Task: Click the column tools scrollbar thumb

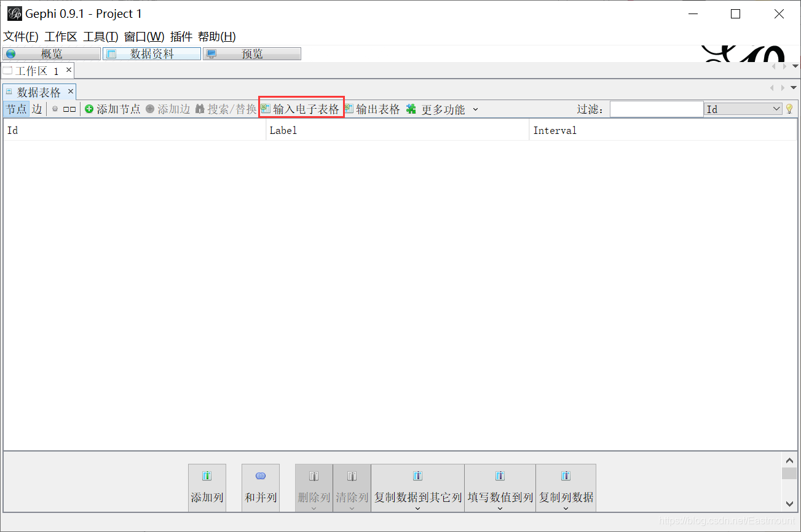Action: pyautogui.click(x=790, y=474)
